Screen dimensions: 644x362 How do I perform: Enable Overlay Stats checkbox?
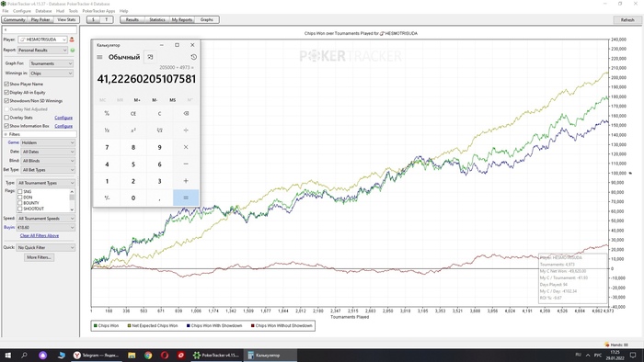[6, 118]
